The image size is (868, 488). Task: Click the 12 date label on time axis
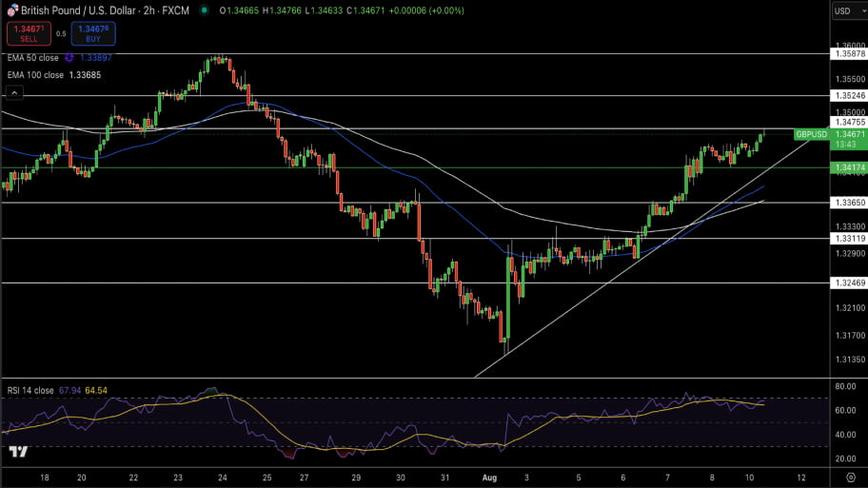(801, 478)
